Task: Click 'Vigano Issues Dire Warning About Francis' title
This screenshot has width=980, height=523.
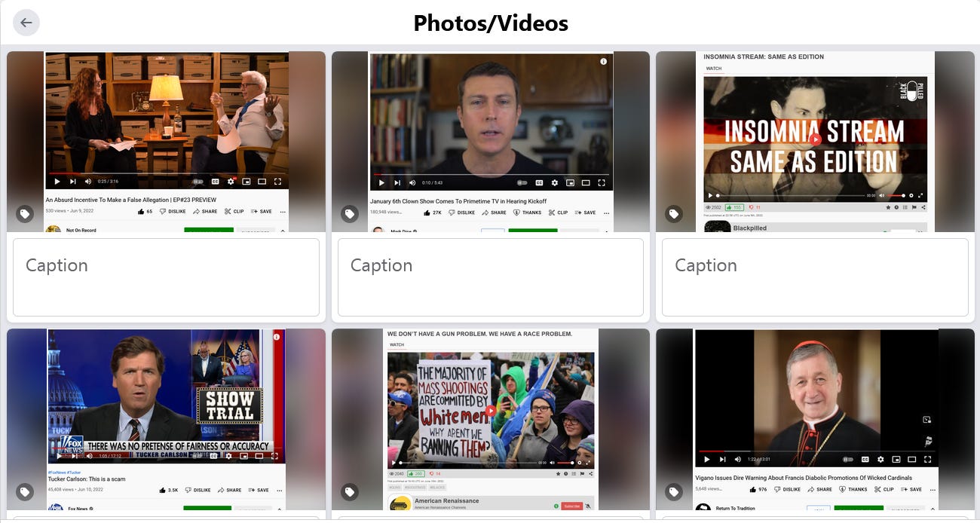Action: coord(804,478)
